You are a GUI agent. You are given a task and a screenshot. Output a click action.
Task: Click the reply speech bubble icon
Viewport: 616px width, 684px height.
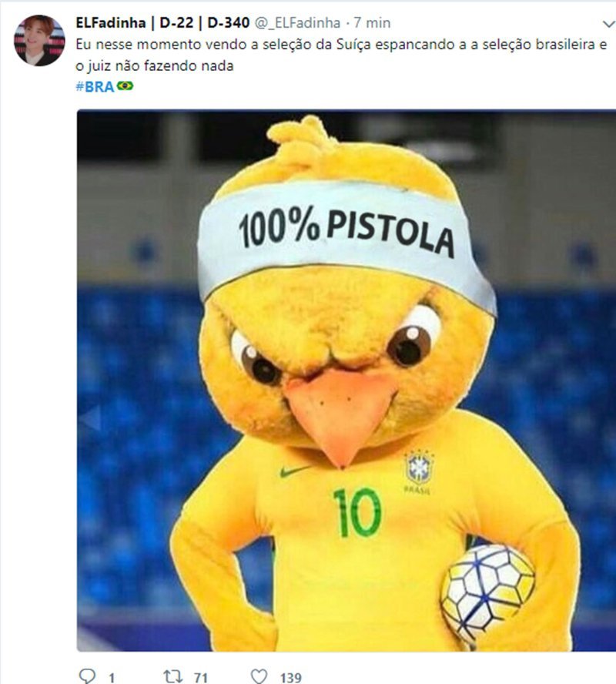[x=87, y=676]
